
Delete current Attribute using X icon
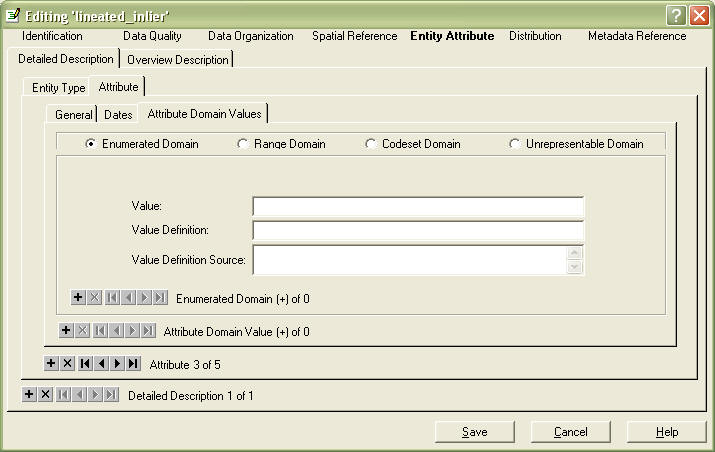[67, 363]
